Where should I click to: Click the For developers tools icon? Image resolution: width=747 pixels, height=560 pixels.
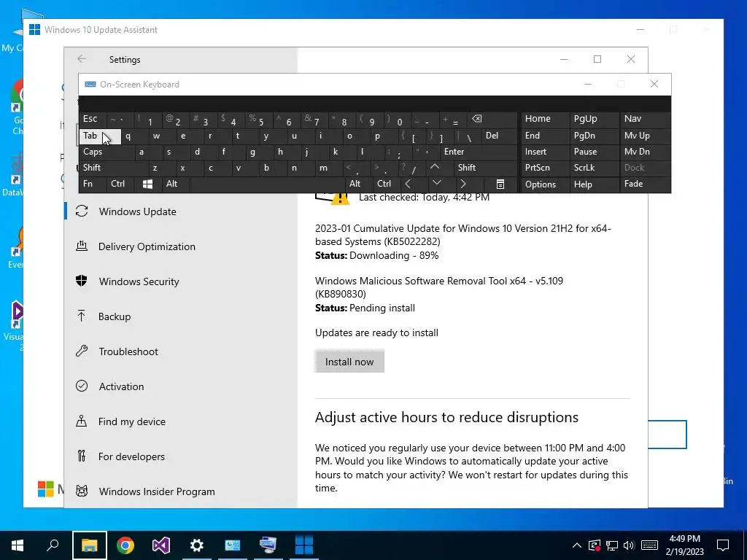tap(82, 456)
